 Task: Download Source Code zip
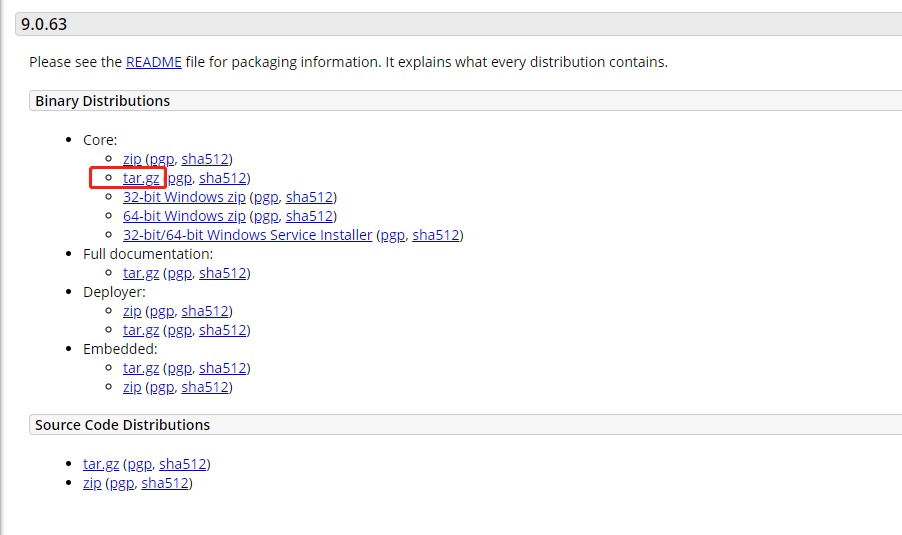pos(92,483)
